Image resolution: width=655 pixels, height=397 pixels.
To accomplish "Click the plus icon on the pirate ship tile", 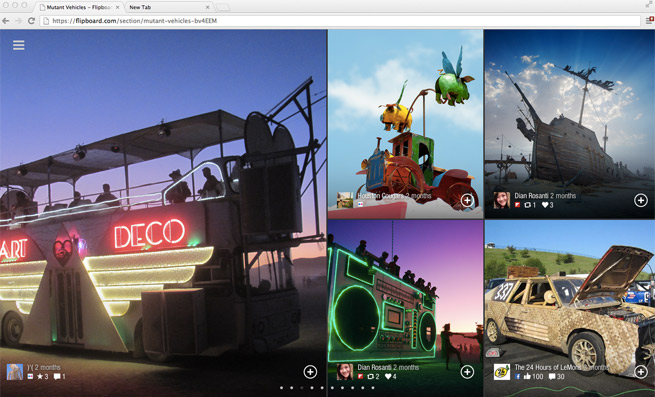I will tap(641, 201).
